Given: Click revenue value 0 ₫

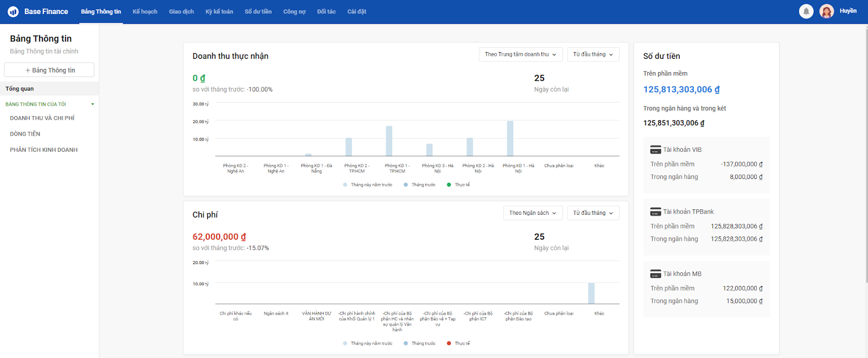Looking at the screenshot, I should (x=199, y=78).
